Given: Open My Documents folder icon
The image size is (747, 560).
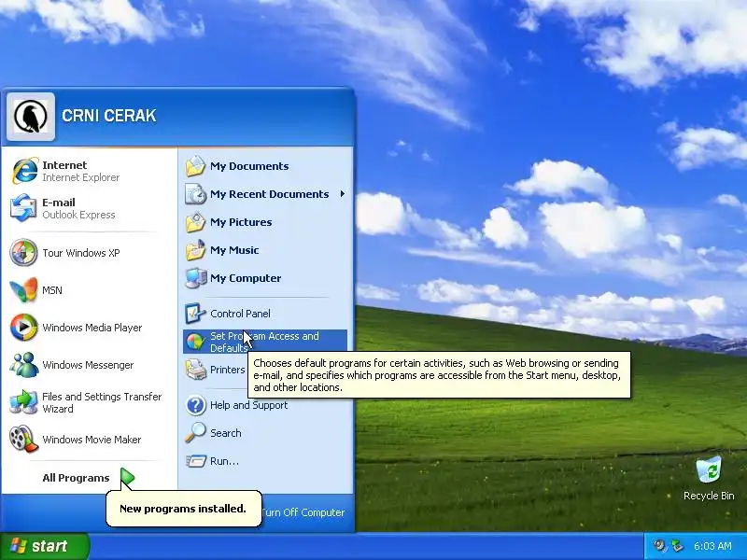Looking at the screenshot, I should click(x=195, y=166).
